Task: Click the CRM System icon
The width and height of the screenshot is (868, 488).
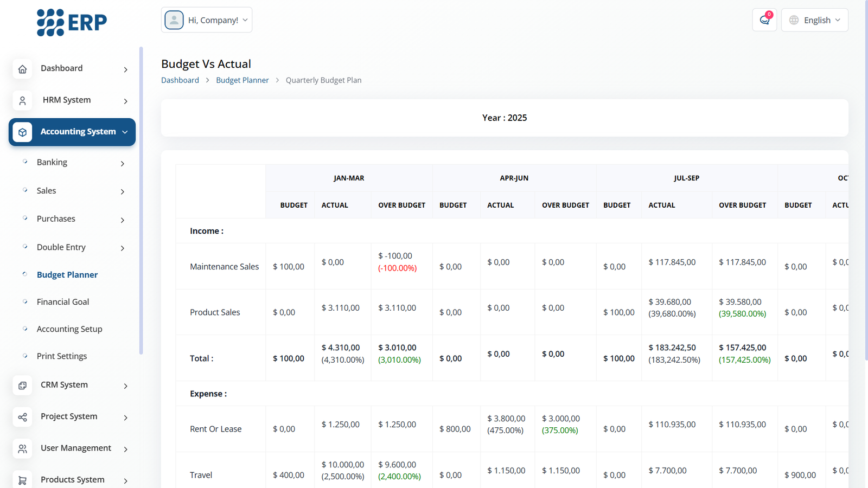Action: (x=22, y=386)
